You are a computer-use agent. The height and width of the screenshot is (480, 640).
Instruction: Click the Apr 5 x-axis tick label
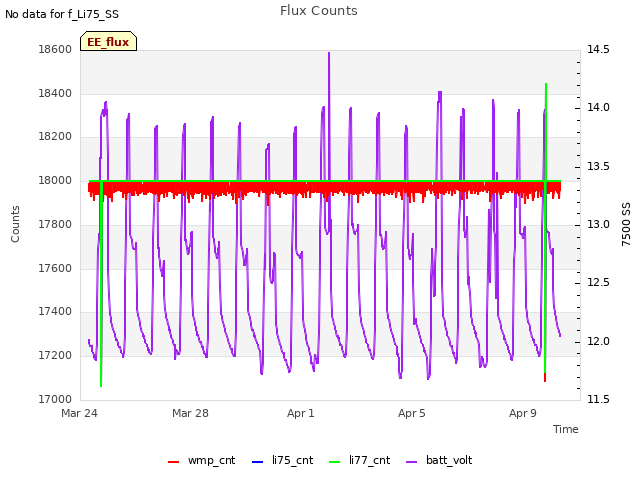tap(411, 413)
